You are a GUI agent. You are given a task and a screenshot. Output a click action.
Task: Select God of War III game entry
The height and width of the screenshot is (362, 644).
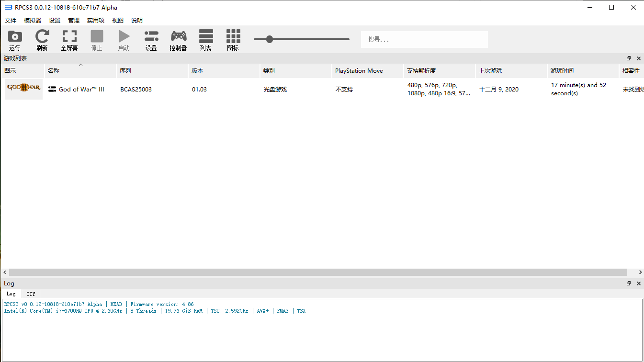pyautogui.click(x=81, y=90)
